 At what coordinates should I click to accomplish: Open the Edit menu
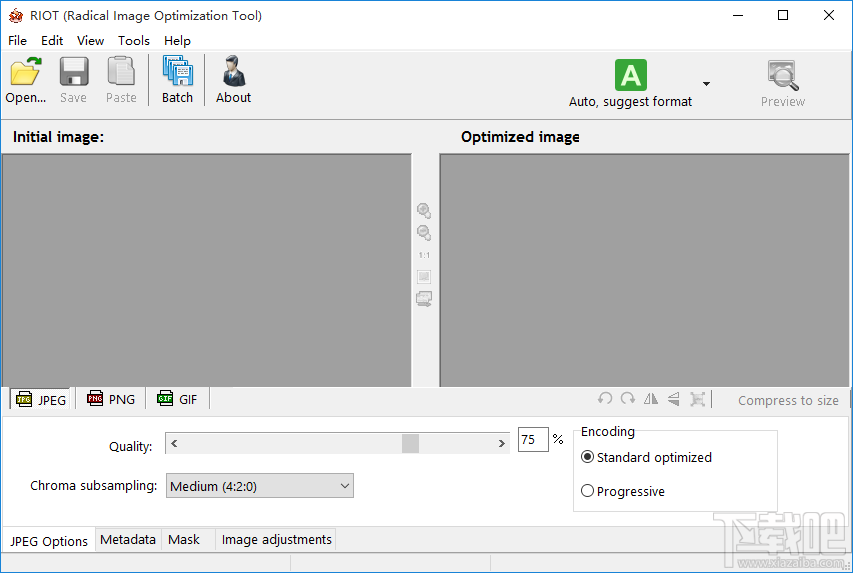(52, 41)
